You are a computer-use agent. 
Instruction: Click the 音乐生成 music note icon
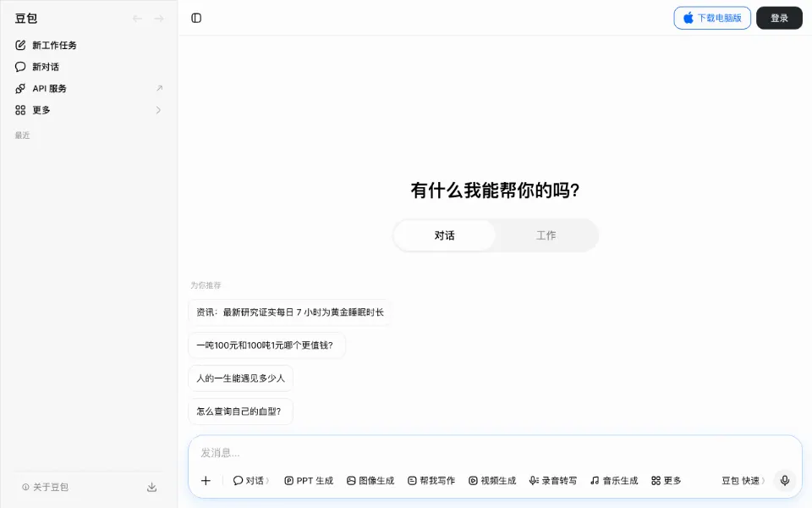tap(595, 481)
